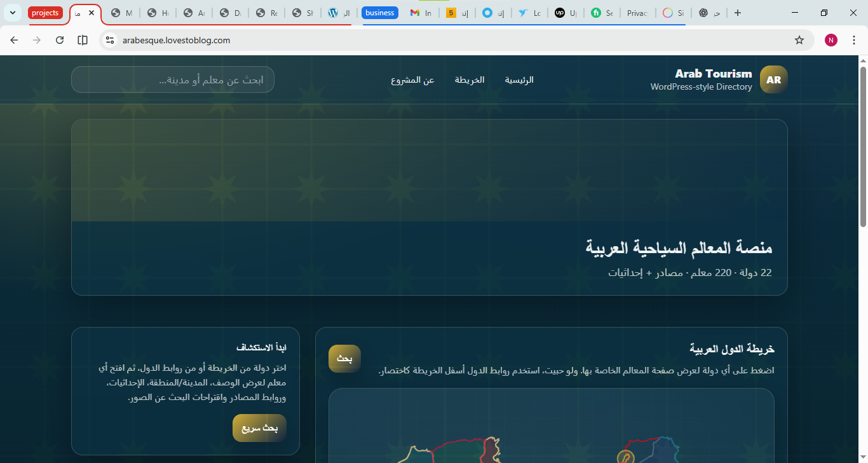868x463 pixels.
Task: Select the "projects" tab group label
Action: (45, 12)
